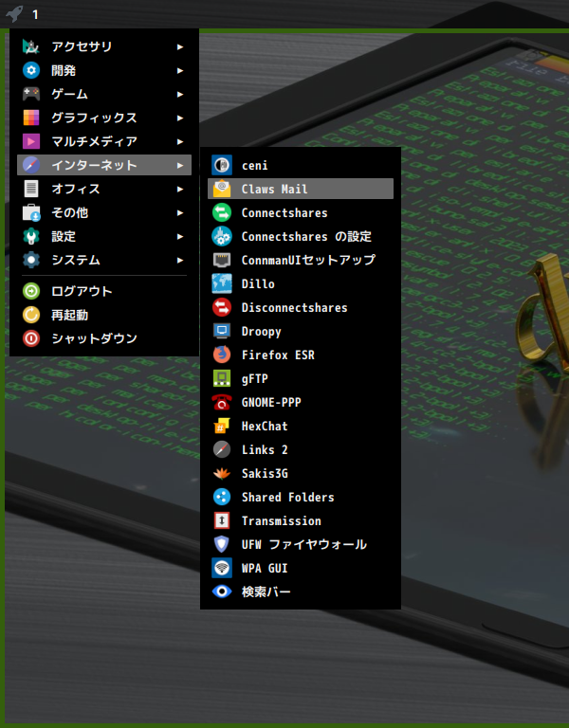Click the アクセサリ category icon
Viewport: 569px width, 728px height.
[x=31, y=46]
